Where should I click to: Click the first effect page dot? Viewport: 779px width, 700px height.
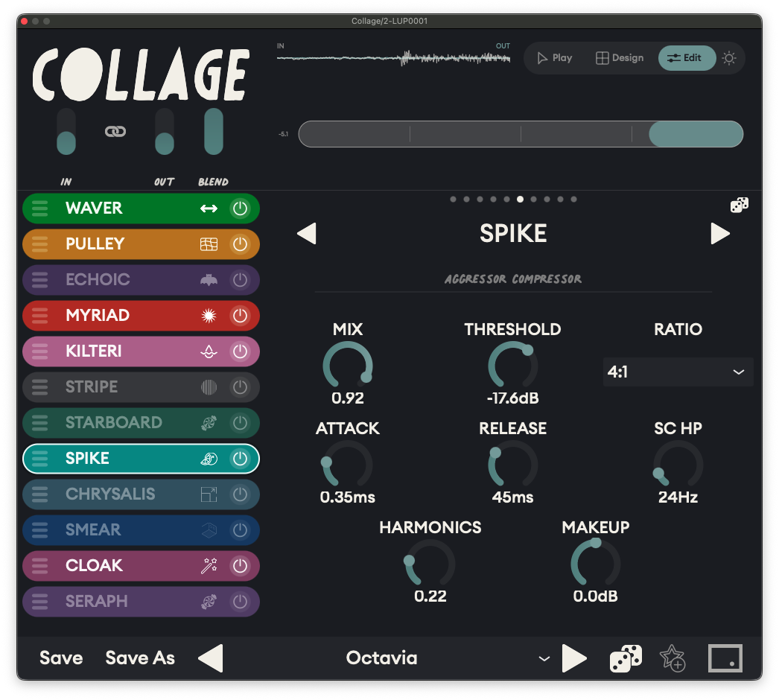coord(453,200)
